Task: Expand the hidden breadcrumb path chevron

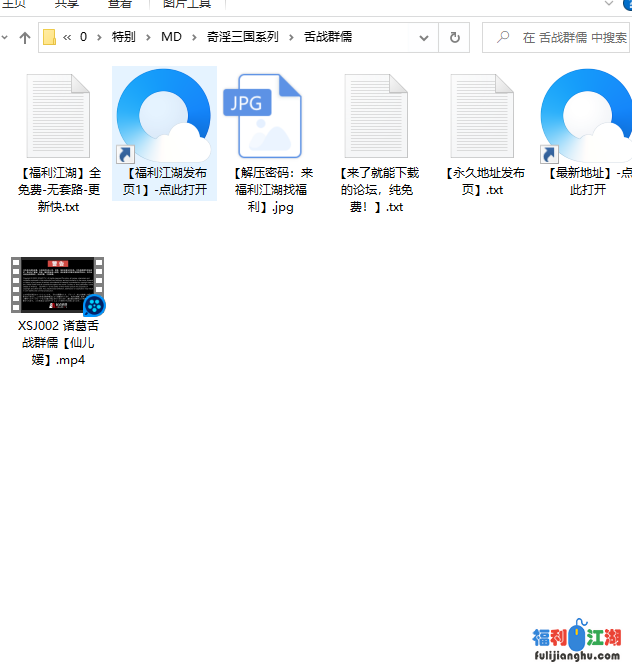Action: pos(67,38)
